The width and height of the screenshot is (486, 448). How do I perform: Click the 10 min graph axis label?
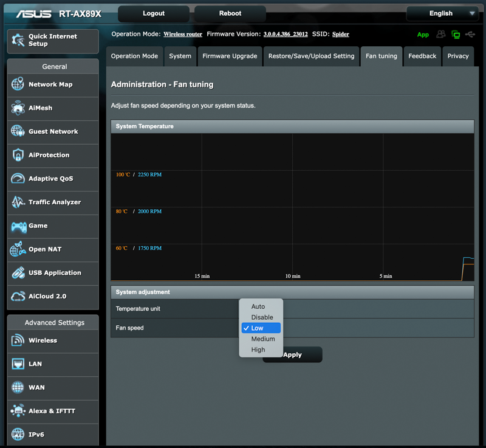point(293,276)
